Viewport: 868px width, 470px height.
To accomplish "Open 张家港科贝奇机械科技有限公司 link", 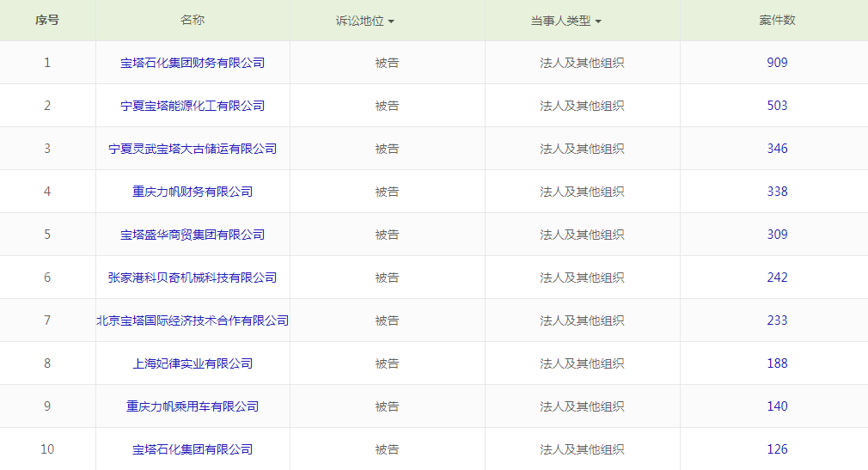I will (x=193, y=278).
